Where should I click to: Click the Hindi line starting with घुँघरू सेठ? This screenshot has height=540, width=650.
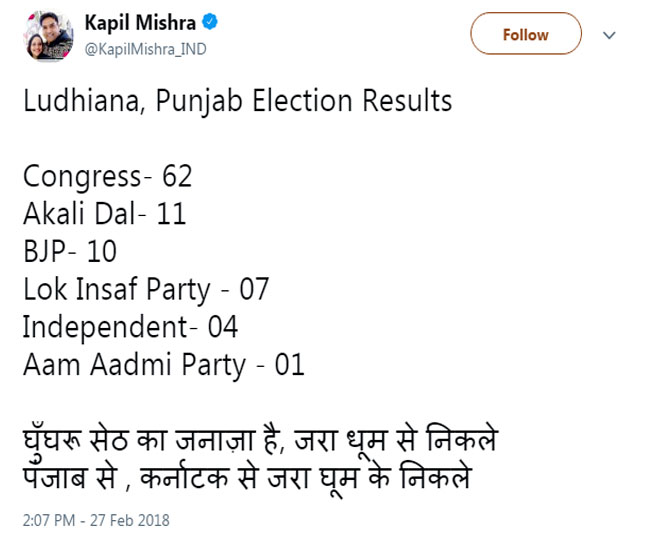[260, 440]
